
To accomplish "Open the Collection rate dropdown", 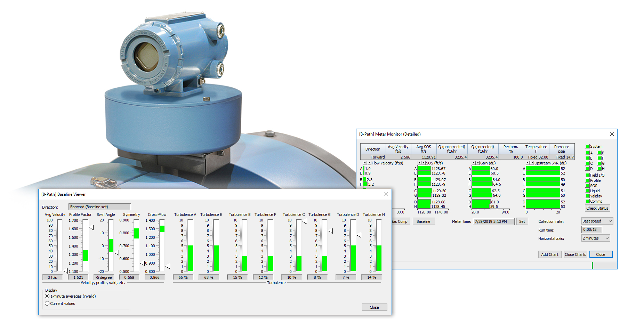I will pos(597,221).
